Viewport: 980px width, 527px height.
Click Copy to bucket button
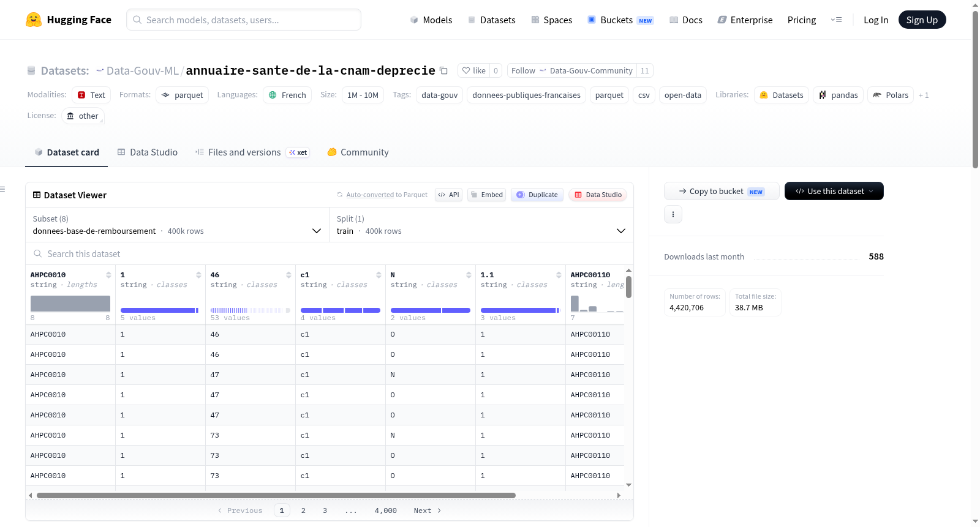(722, 191)
